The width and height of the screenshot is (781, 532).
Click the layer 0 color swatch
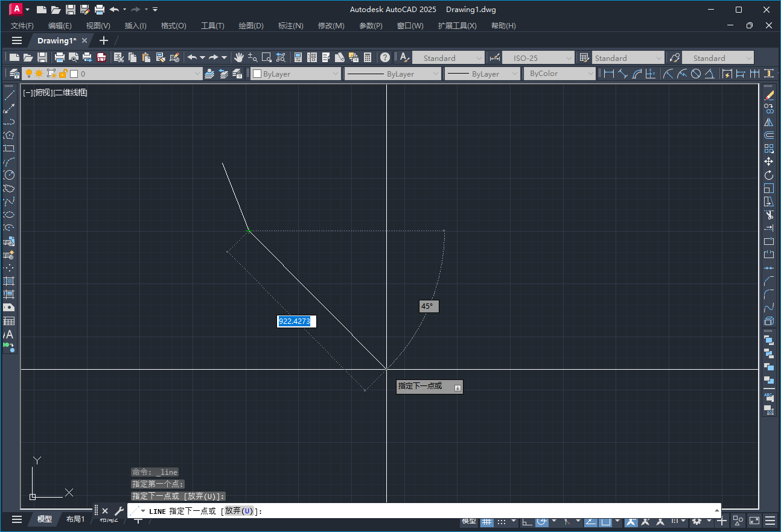click(x=74, y=74)
